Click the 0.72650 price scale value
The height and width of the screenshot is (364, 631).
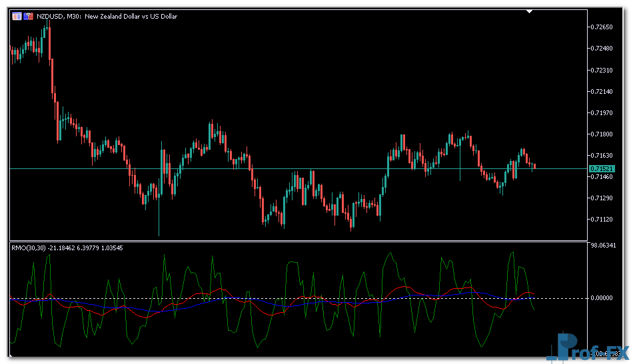pyautogui.click(x=603, y=27)
